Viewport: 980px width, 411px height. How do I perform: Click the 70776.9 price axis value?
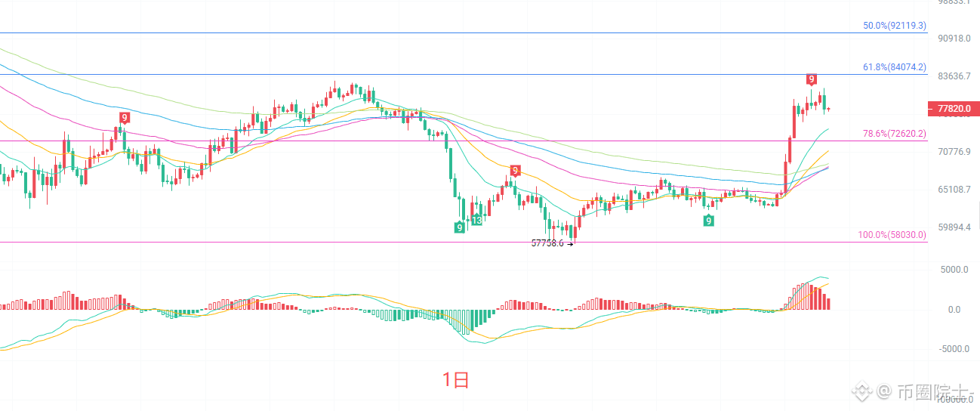click(954, 152)
